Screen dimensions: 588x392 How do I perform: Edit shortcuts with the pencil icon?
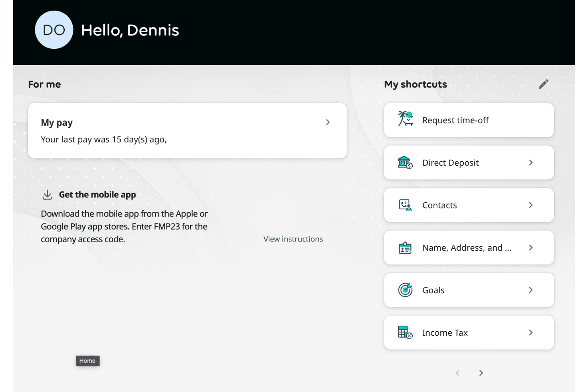click(544, 84)
